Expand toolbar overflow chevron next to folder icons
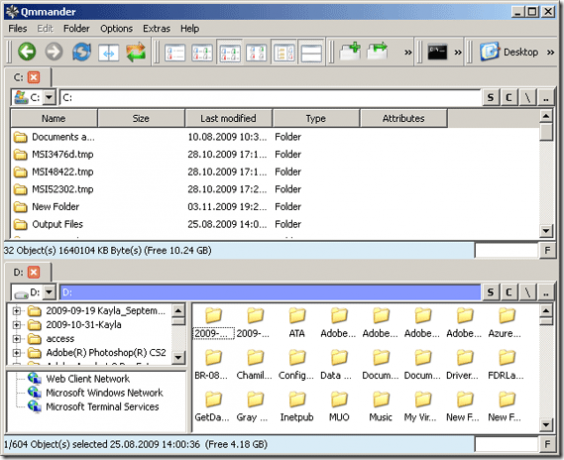 pyautogui.click(x=408, y=53)
